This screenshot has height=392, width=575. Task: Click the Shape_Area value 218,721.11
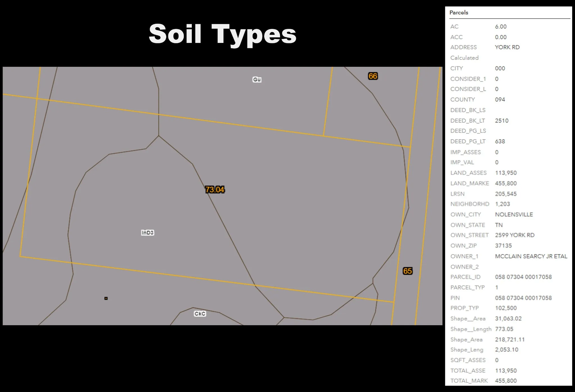click(x=510, y=340)
